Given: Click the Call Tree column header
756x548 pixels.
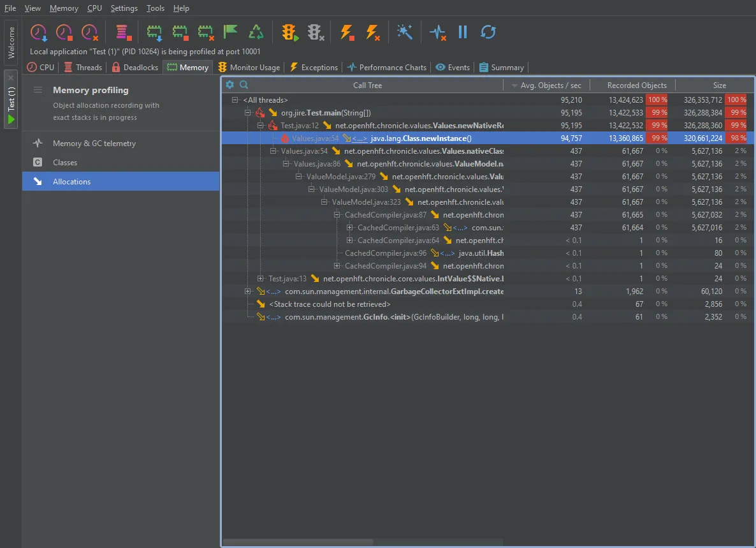Looking at the screenshot, I should [367, 85].
